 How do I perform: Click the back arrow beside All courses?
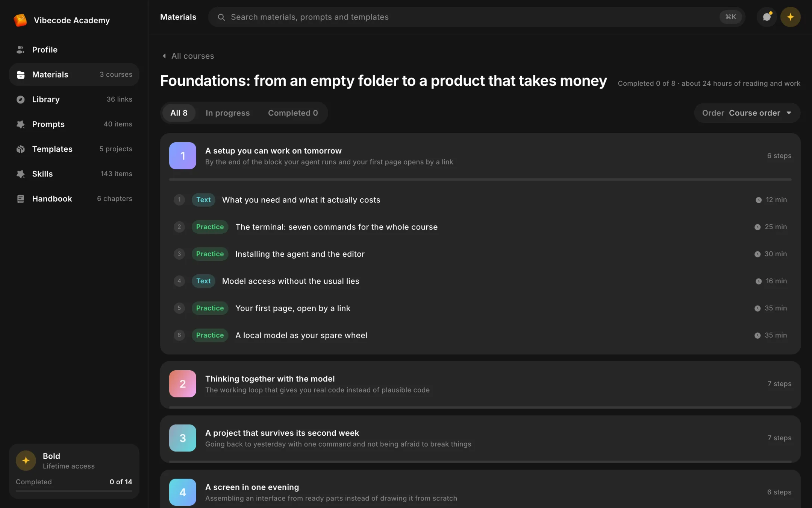point(164,56)
